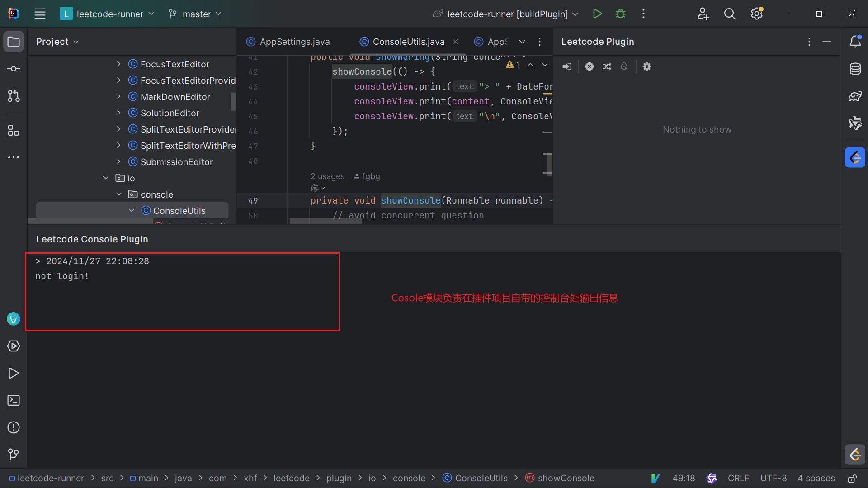Click the CRLF line separator widget
The width and height of the screenshot is (868, 488).
[738, 479]
